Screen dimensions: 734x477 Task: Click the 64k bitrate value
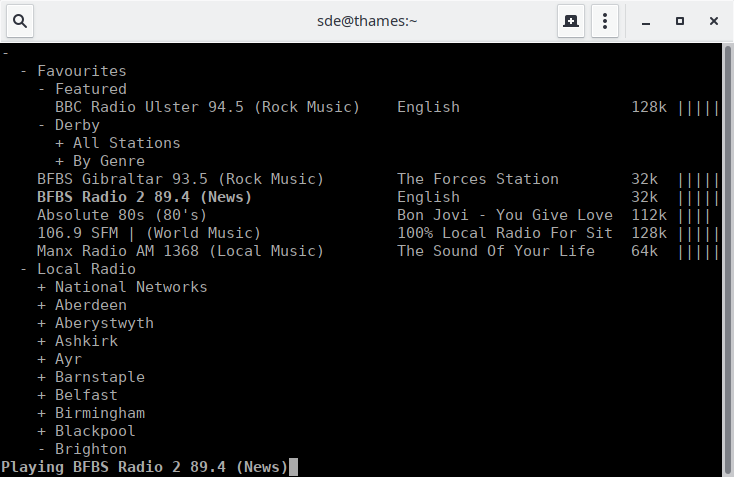pyautogui.click(x=644, y=251)
